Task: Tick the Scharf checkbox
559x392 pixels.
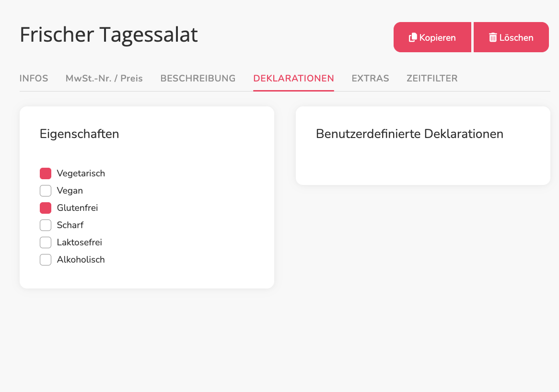Action: tap(46, 225)
